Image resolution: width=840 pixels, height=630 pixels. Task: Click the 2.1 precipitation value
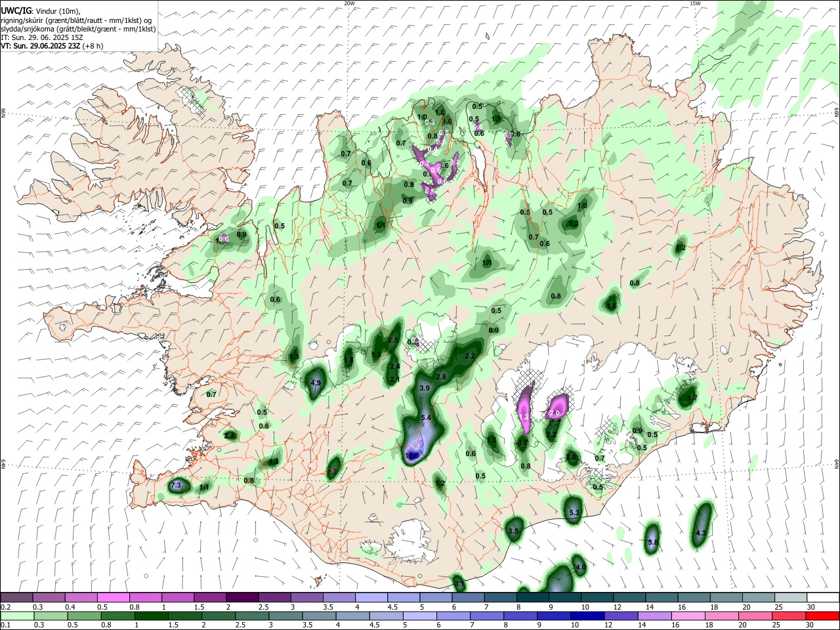tap(395, 379)
